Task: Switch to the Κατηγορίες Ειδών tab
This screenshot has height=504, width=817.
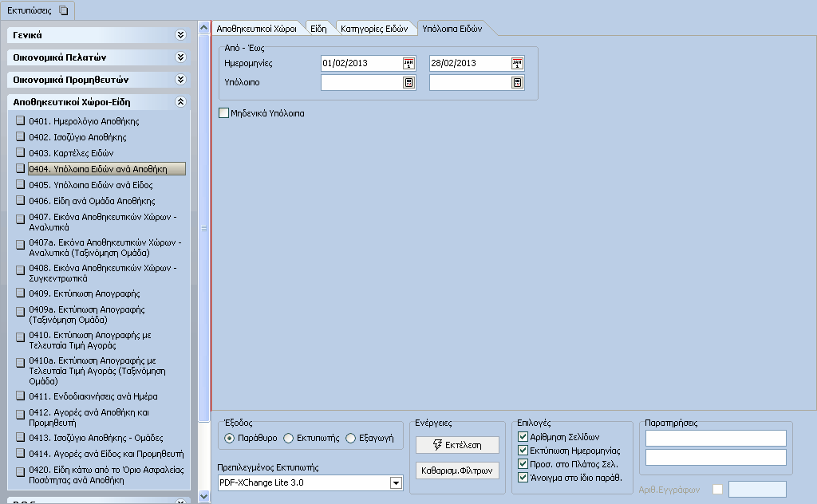Action: [374, 29]
